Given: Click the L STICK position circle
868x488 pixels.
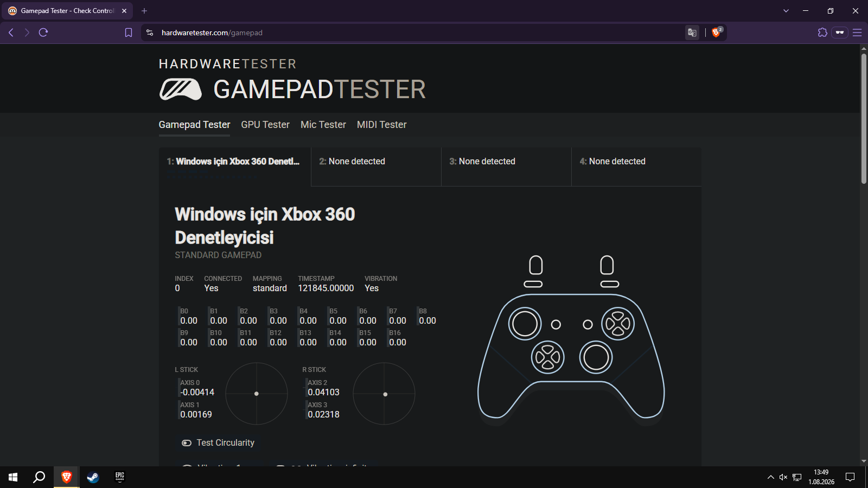Looking at the screenshot, I should coord(257,394).
